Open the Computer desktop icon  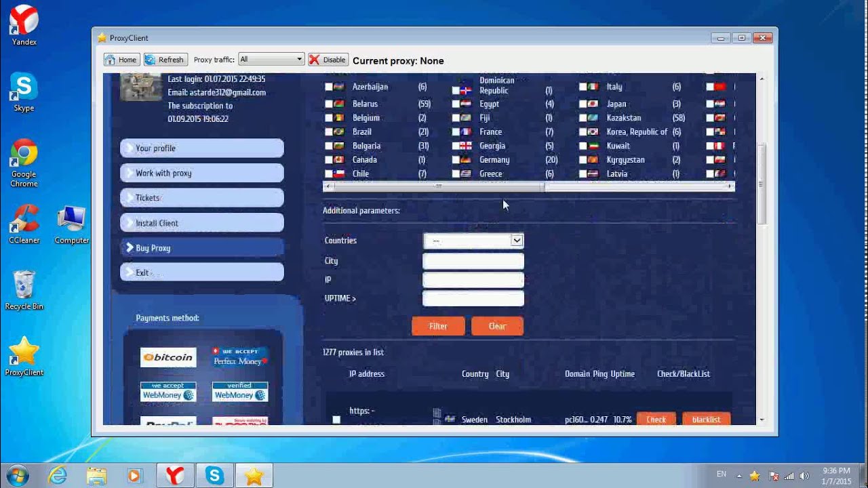click(x=71, y=224)
